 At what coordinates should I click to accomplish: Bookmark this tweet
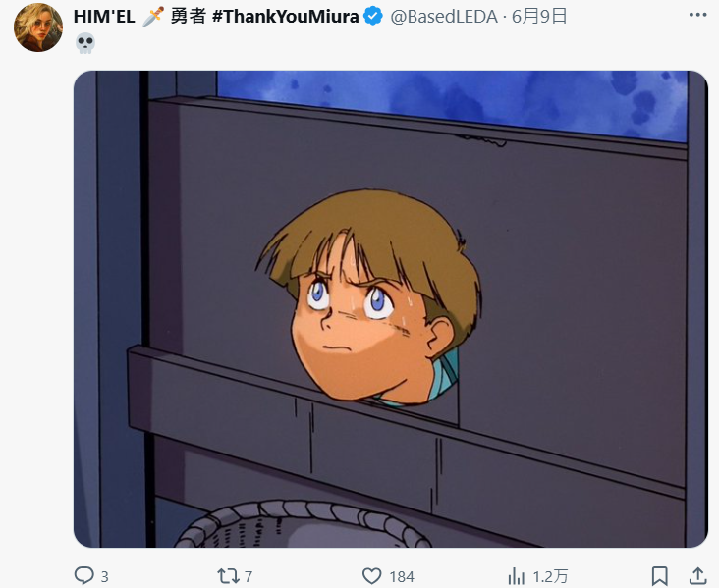(659, 576)
